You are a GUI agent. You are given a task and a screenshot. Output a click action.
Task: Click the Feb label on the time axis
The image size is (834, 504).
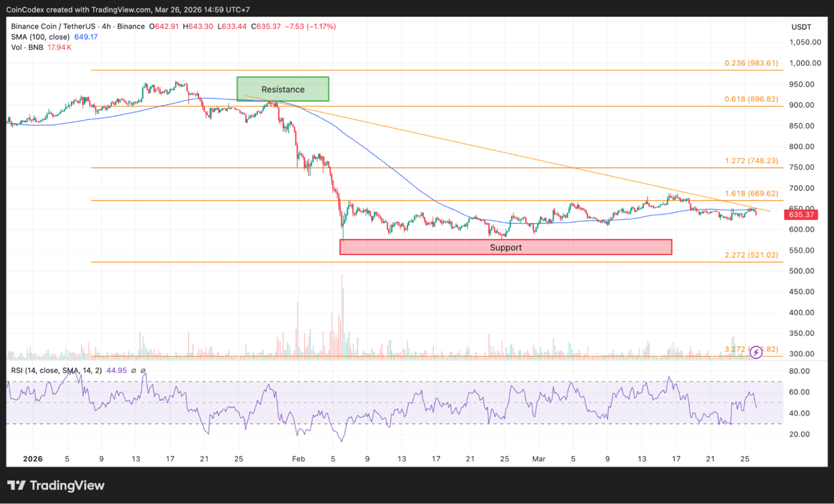[299, 459]
